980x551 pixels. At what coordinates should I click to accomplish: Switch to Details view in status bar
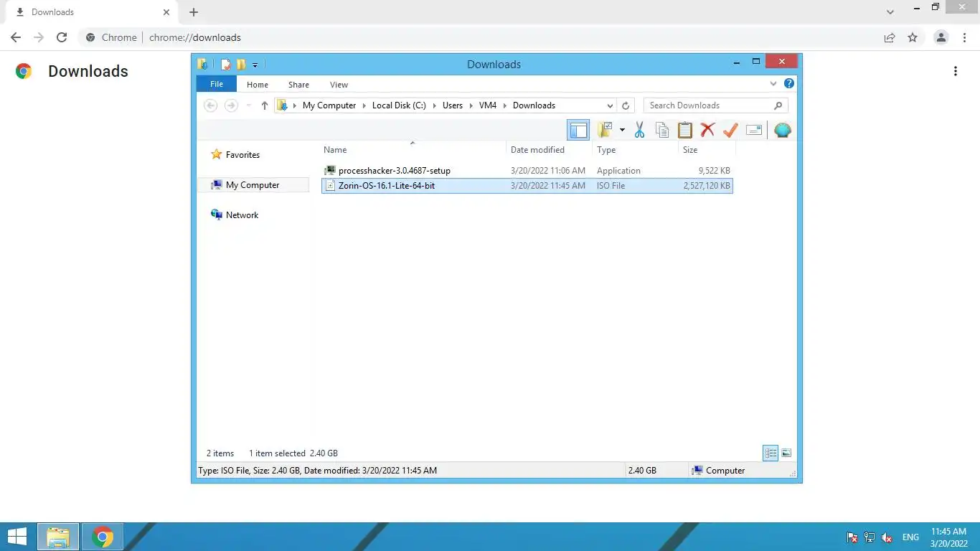click(x=771, y=453)
